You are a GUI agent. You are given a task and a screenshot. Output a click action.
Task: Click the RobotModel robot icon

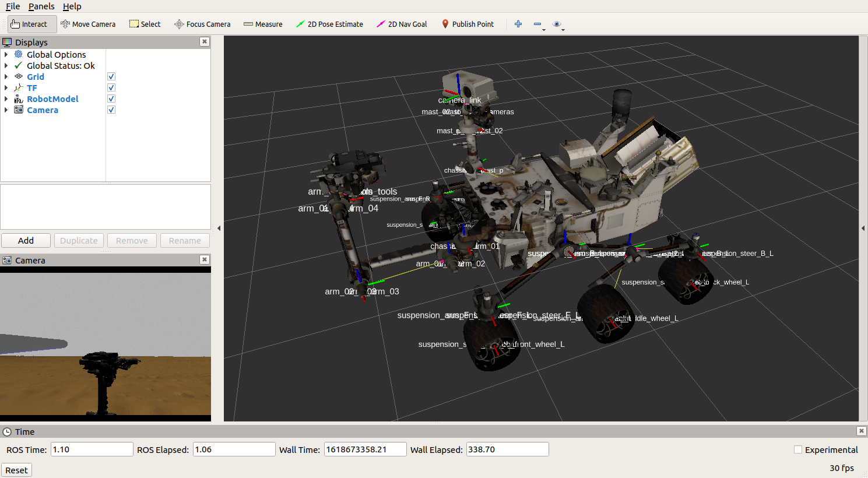(x=19, y=99)
